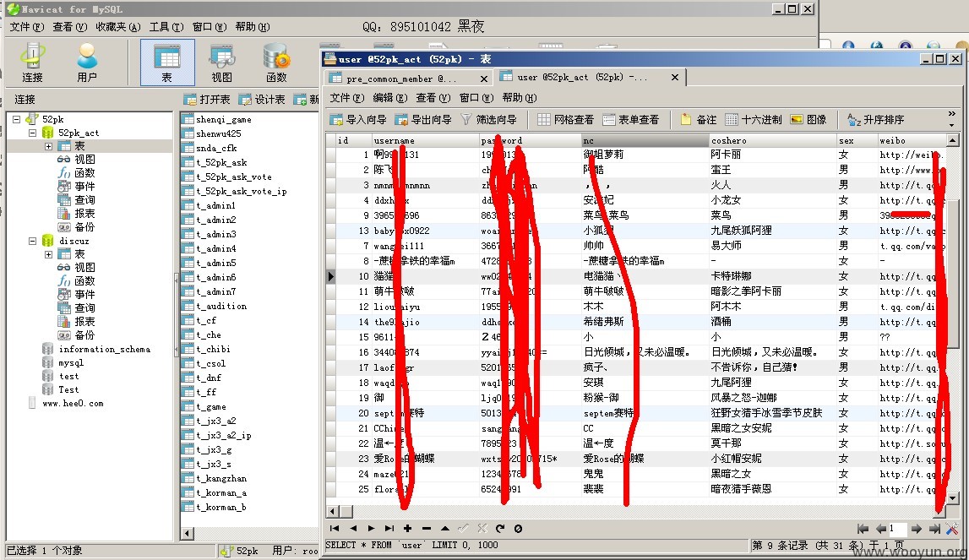Open the 用户 (User) toolbar icon
Viewport: 969px width, 560px height.
point(87,63)
